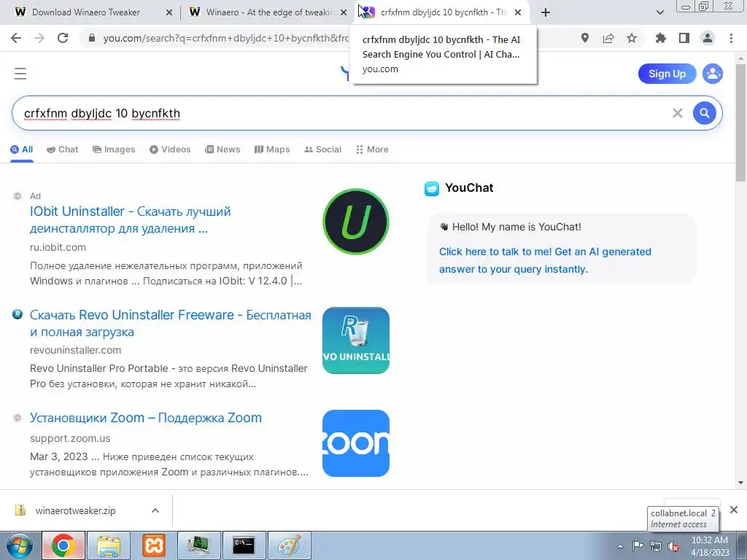
Task: Switch to Maps search tab
Action: (x=272, y=149)
